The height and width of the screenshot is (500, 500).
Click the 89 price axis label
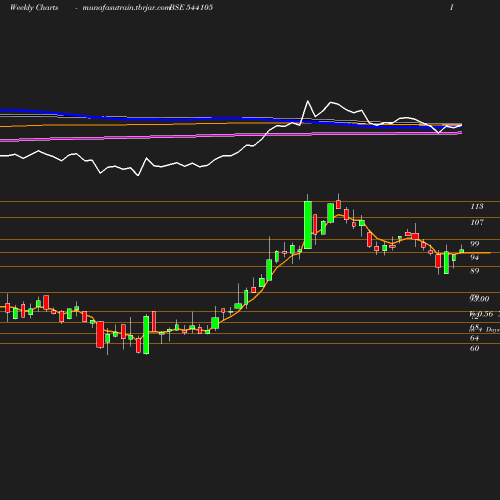point(475,271)
